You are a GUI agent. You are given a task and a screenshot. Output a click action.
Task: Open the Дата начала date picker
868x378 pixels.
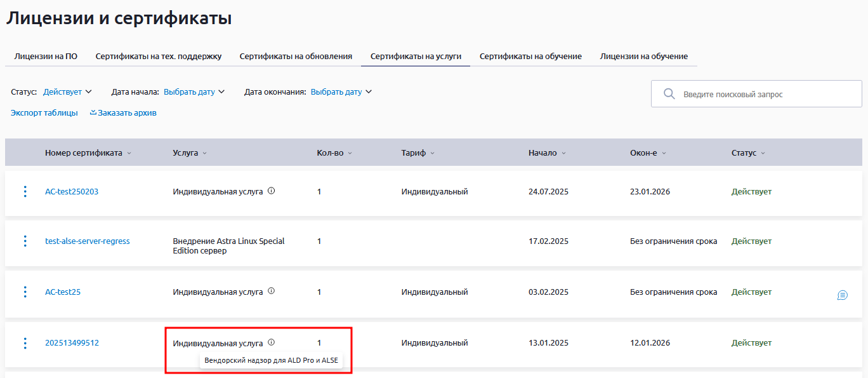(194, 92)
